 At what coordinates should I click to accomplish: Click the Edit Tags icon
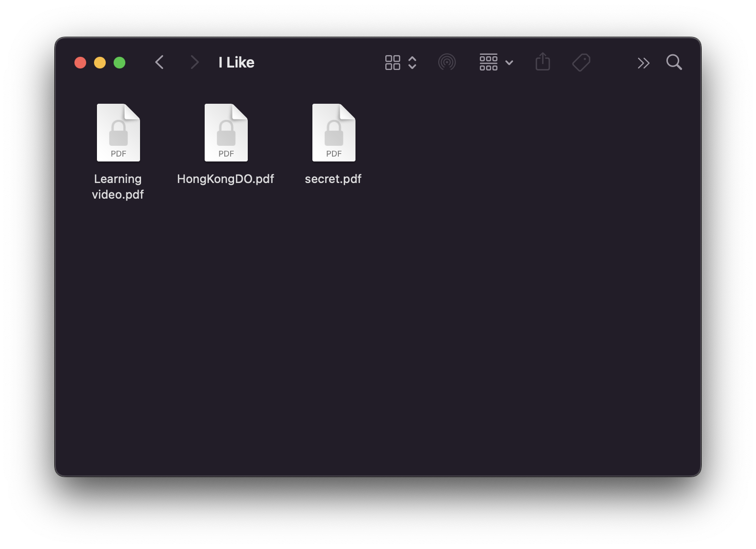581,63
